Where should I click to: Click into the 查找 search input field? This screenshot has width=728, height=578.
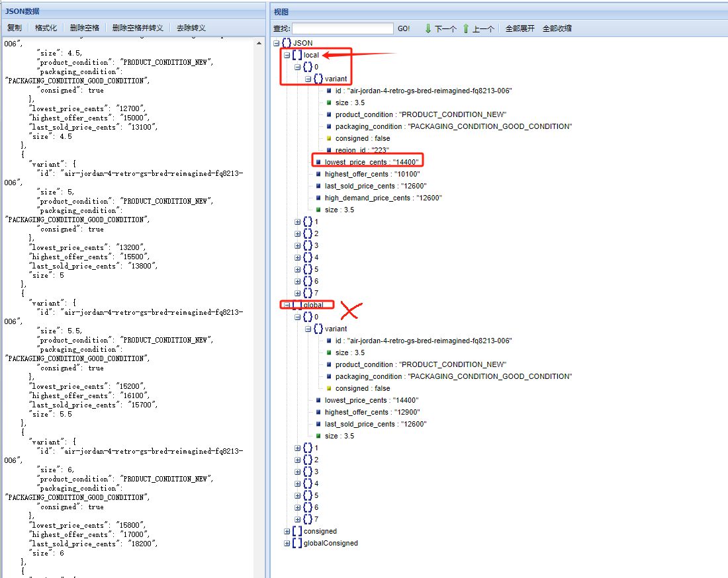tap(343, 28)
